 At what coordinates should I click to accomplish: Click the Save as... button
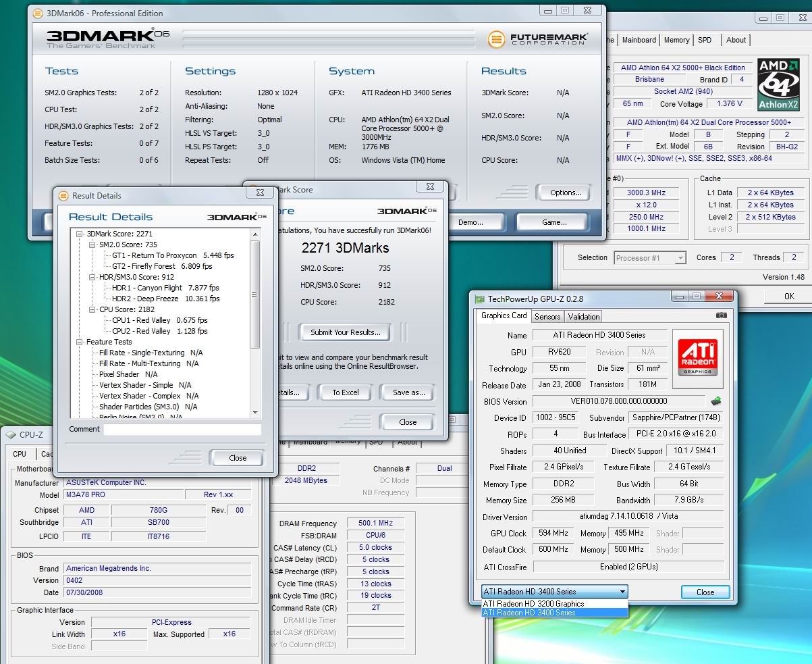click(409, 392)
